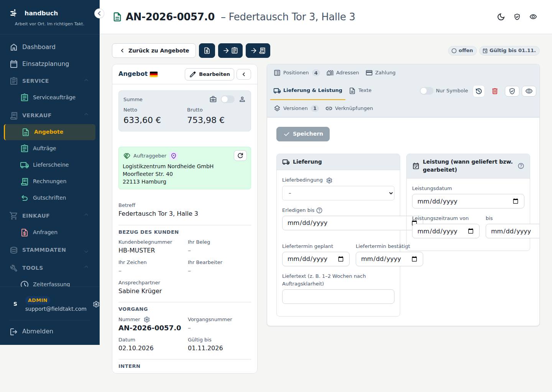The image size is (552, 392).
Task: Show help for the Leistung section header
Action: tap(521, 166)
